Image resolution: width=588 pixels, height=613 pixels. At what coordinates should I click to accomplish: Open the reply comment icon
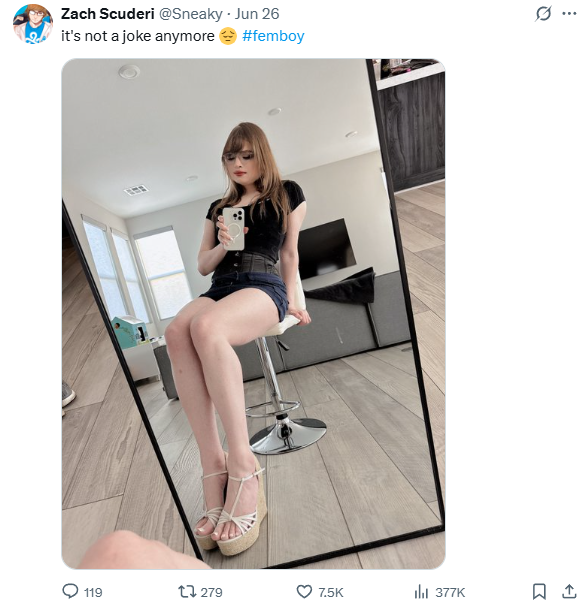70,591
